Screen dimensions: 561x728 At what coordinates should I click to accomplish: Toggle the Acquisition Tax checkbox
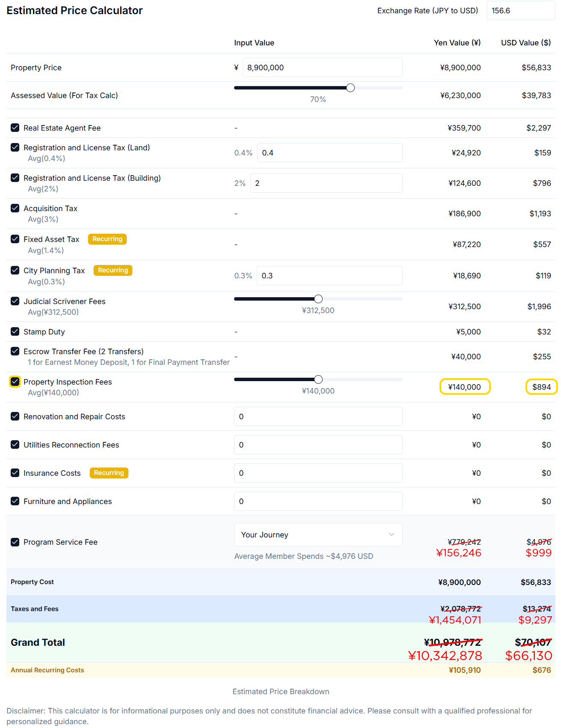click(15, 208)
